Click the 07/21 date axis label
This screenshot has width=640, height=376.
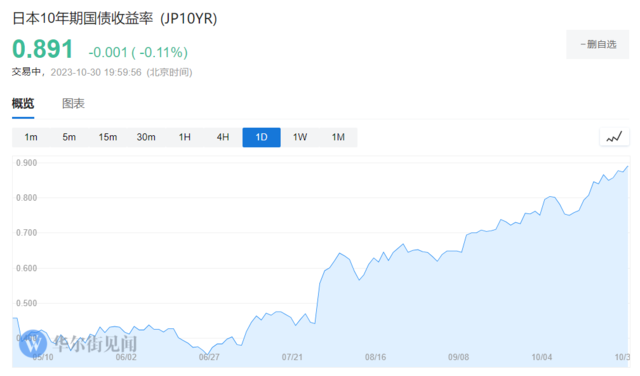pyautogui.click(x=292, y=357)
